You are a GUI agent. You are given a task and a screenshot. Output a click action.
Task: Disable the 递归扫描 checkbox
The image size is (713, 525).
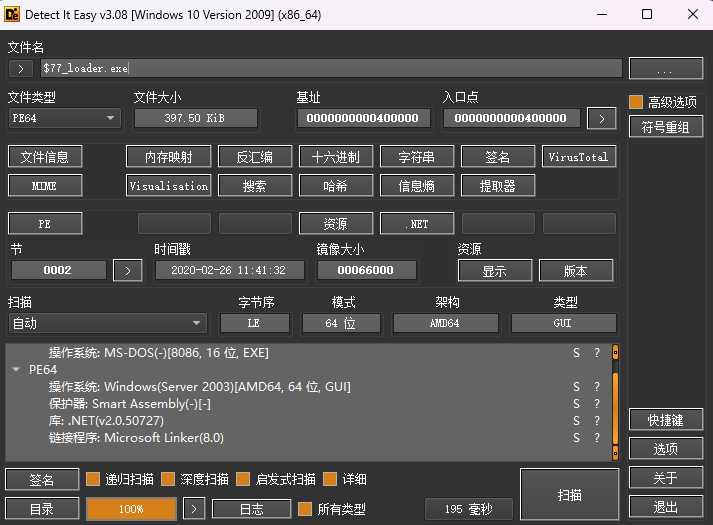point(93,479)
